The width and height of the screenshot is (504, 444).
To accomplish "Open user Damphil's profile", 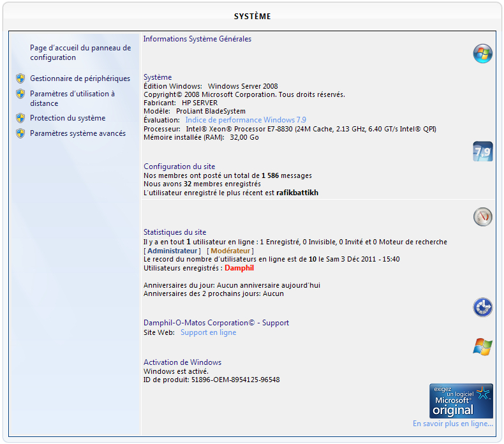I will point(239,268).
